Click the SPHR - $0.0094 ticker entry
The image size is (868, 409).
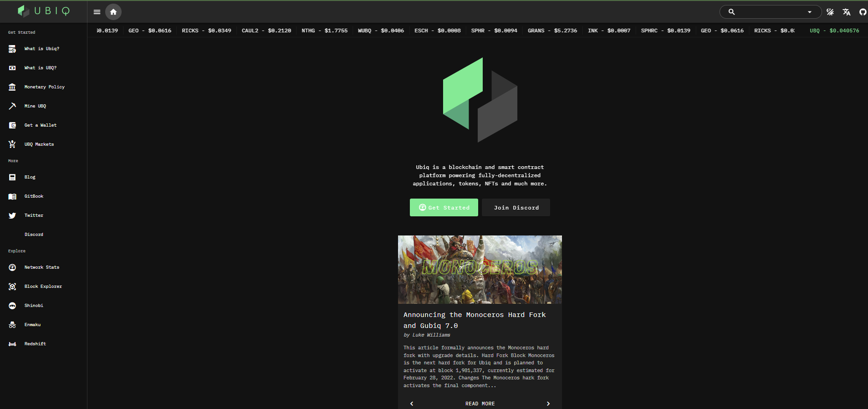click(494, 31)
